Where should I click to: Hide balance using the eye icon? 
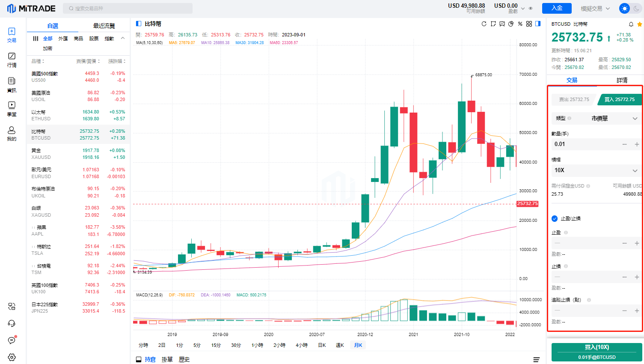tap(531, 9)
